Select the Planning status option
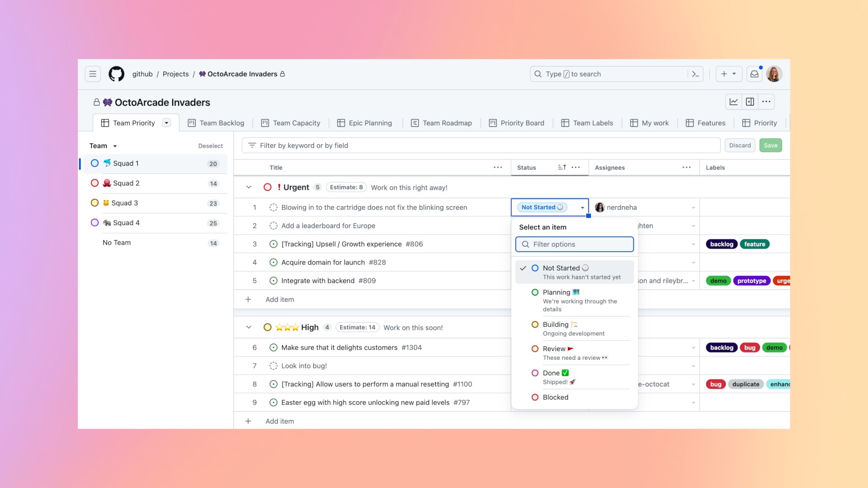The width and height of the screenshot is (868, 488). (557, 293)
